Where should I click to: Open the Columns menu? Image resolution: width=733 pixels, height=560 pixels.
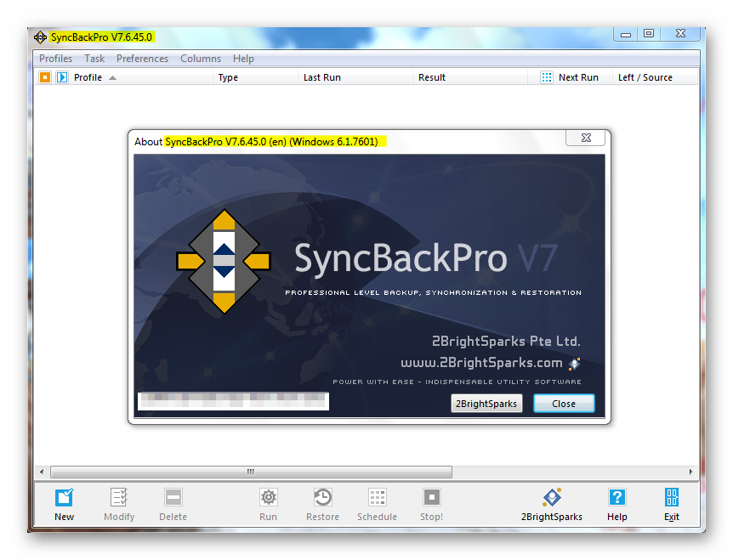pos(201,59)
